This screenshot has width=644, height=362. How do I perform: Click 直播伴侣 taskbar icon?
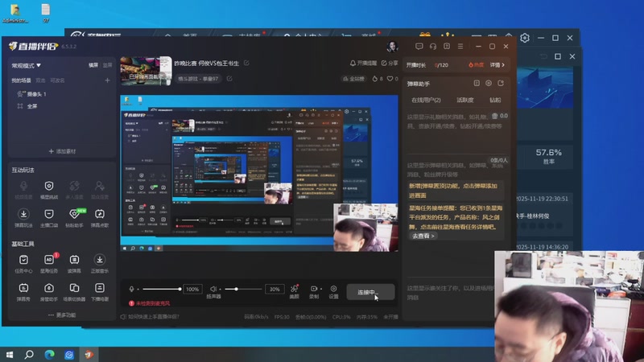pos(89,354)
